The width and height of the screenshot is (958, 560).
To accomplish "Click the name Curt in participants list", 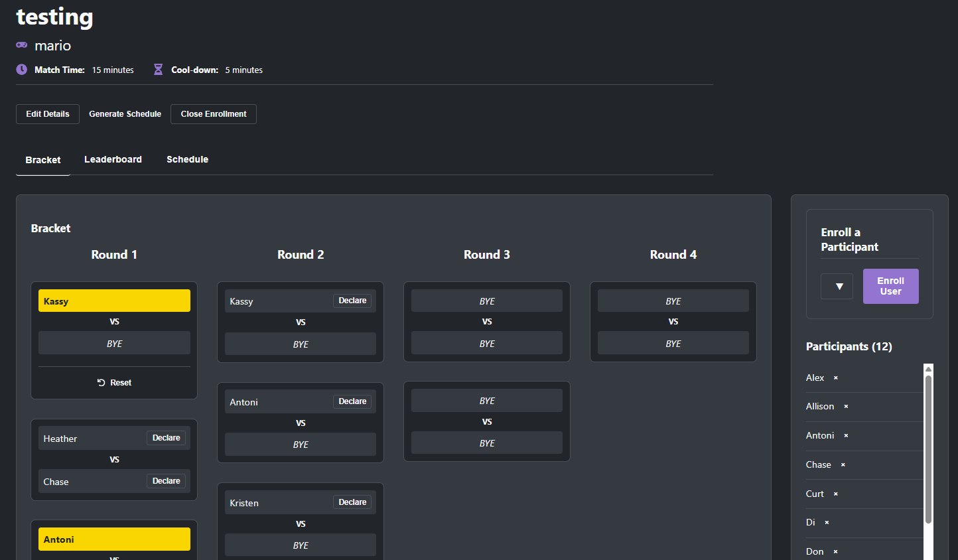I will tap(815, 494).
